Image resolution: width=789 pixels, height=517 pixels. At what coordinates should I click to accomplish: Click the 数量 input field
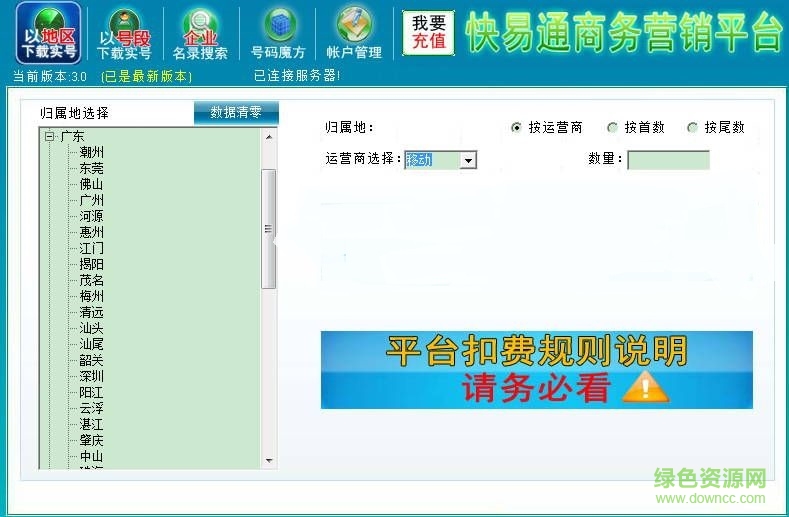click(x=668, y=160)
